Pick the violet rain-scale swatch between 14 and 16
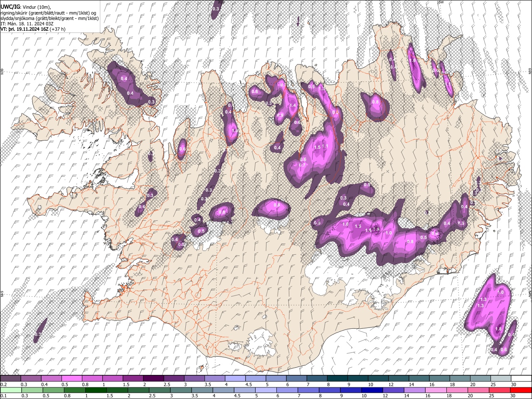 415,390
